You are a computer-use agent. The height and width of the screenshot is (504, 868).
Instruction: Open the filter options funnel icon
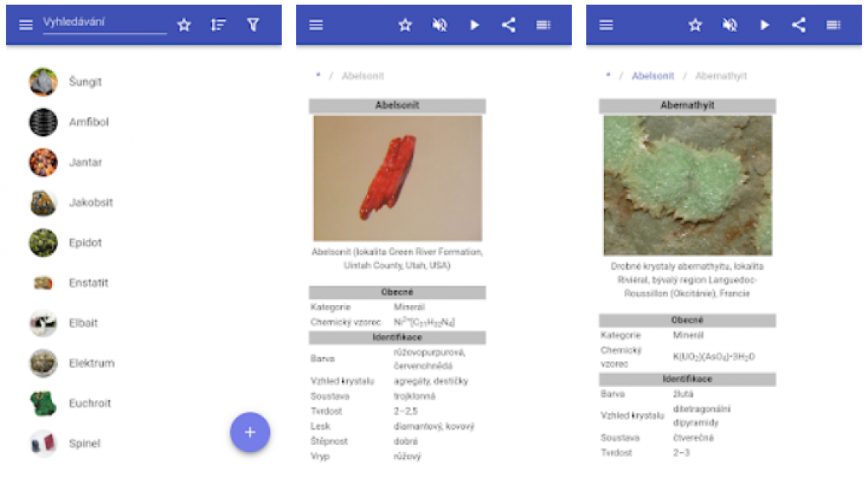pyautogui.click(x=252, y=25)
